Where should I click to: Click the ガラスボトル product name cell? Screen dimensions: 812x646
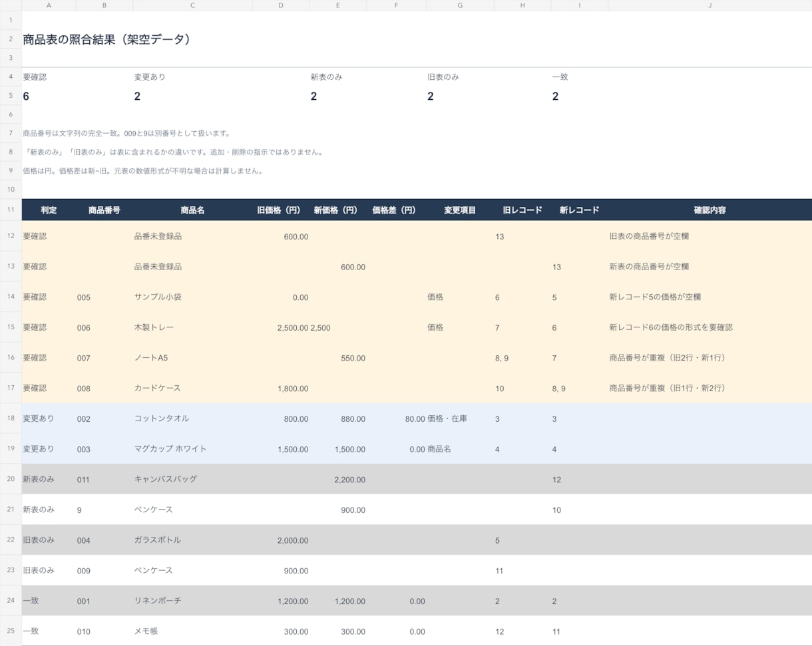193,540
